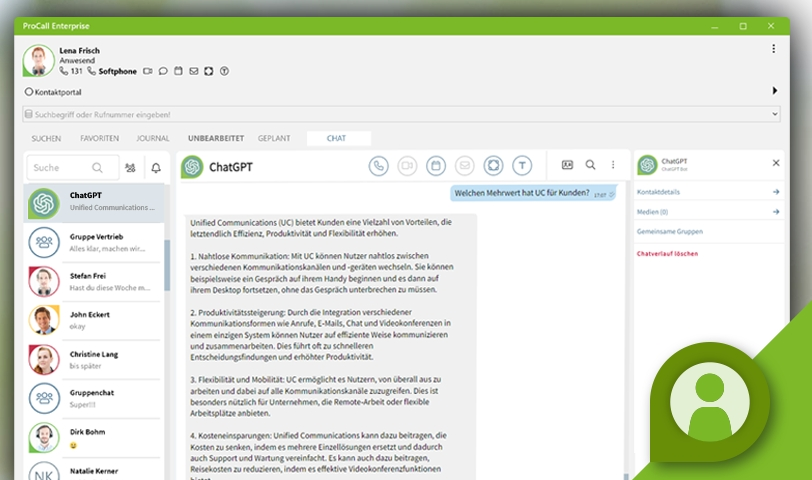Open the Stefan Frei conversation
The width and height of the screenshot is (812, 480).
(x=94, y=282)
